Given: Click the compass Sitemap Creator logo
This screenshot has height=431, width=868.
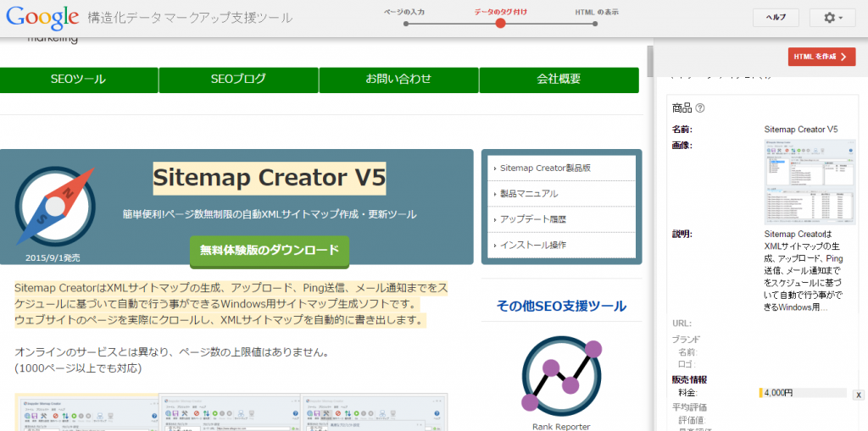Looking at the screenshot, I should coord(55,206).
